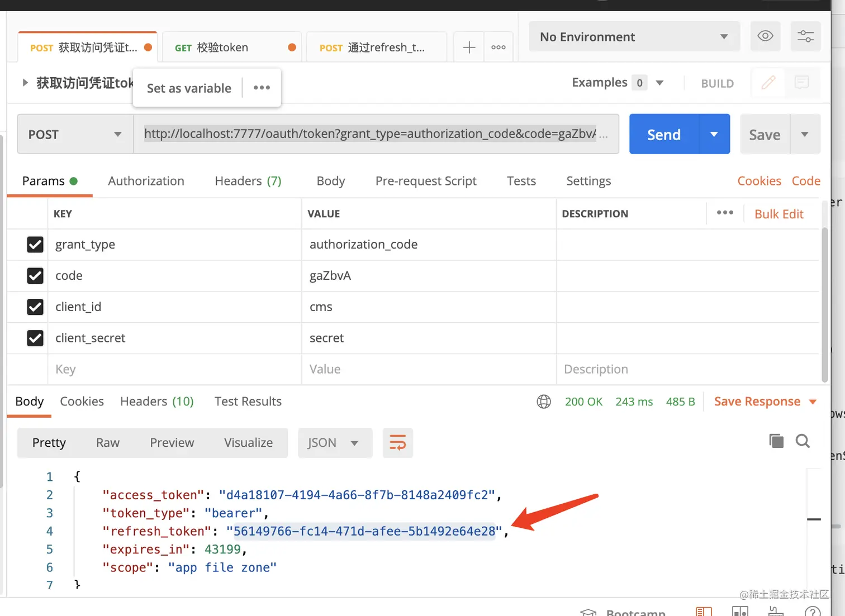Click the empty Value field
Viewport: 845px width, 616px height.
coord(429,369)
